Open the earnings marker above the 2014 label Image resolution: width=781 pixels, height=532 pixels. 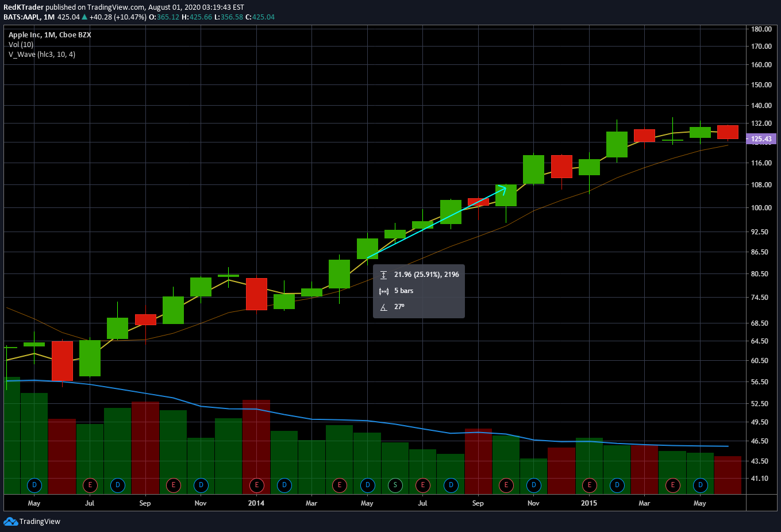(257, 485)
